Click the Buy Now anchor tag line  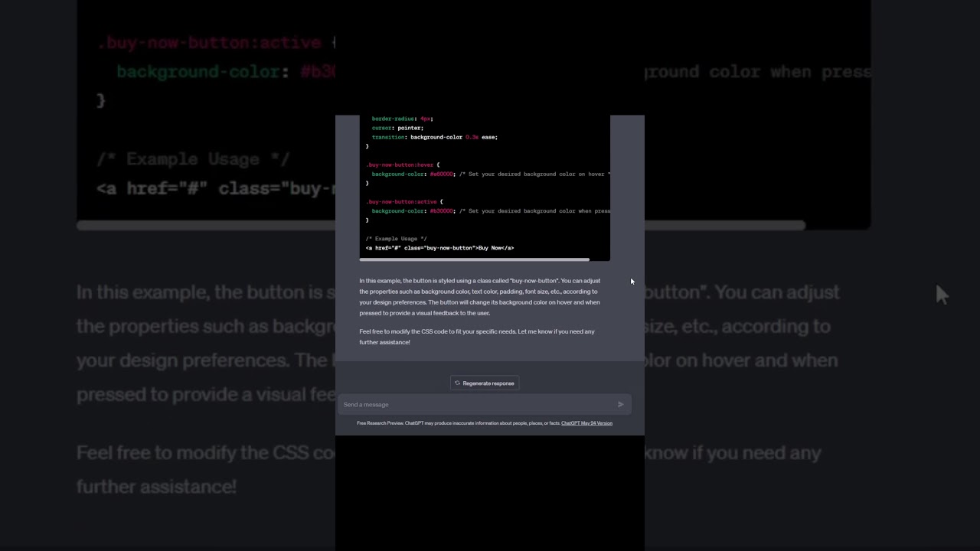tap(439, 248)
